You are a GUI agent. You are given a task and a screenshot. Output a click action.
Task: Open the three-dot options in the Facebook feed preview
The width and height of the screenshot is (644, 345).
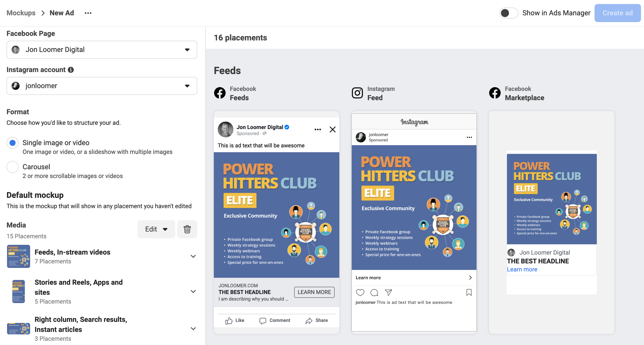pos(318,130)
